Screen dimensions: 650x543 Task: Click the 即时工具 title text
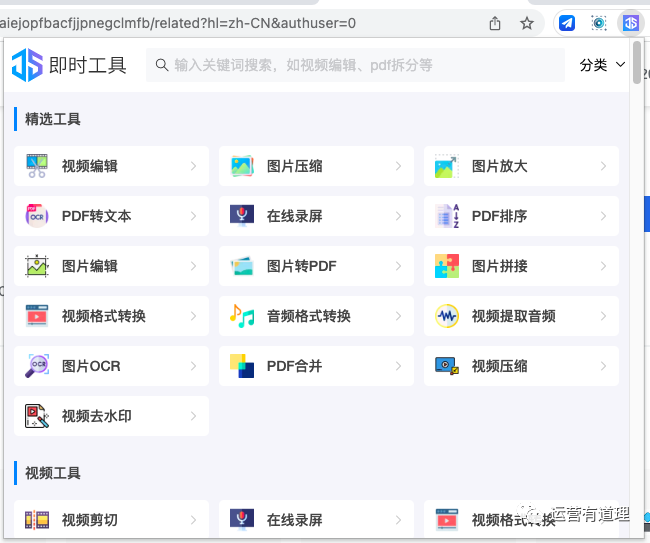pos(87,65)
